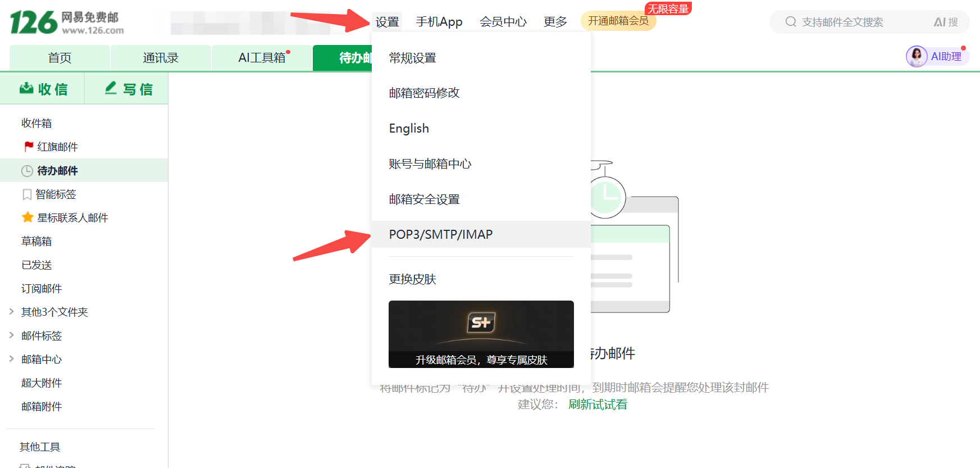Click the 写信 compose button

click(x=129, y=89)
